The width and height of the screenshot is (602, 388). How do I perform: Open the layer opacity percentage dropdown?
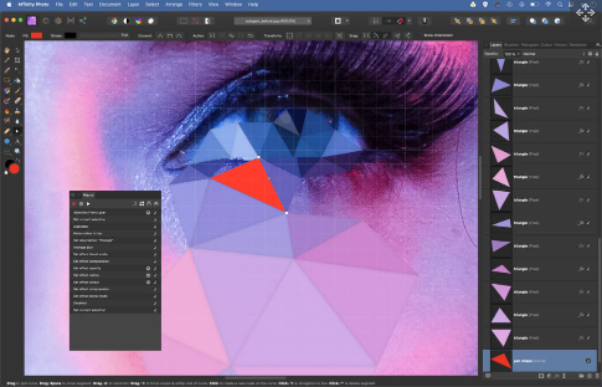512,54
